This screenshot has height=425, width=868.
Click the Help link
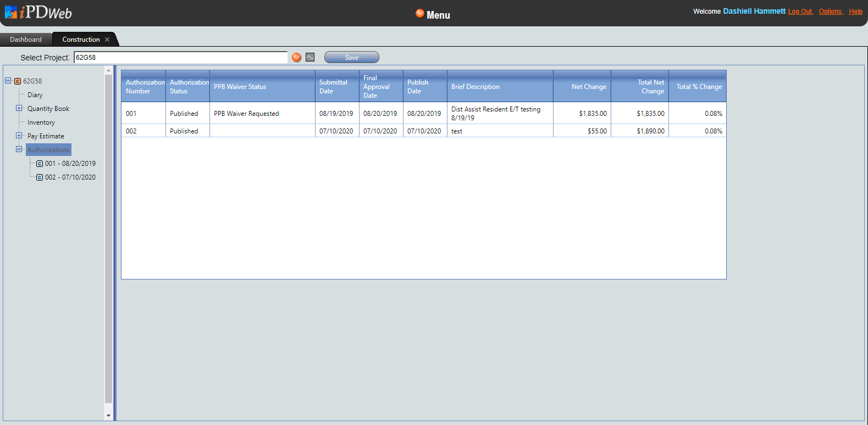click(x=855, y=12)
